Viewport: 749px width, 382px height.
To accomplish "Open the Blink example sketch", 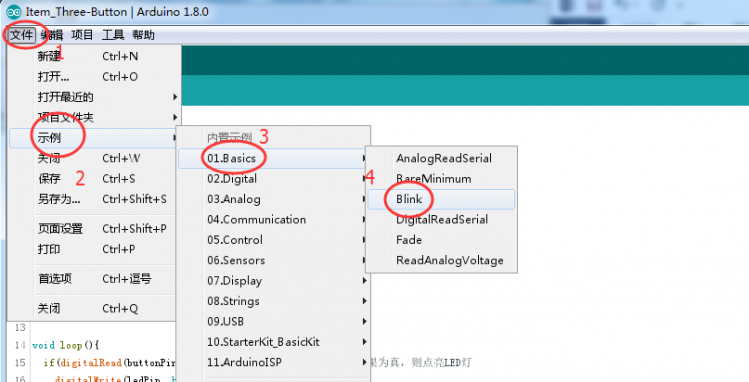I will coord(441,199).
